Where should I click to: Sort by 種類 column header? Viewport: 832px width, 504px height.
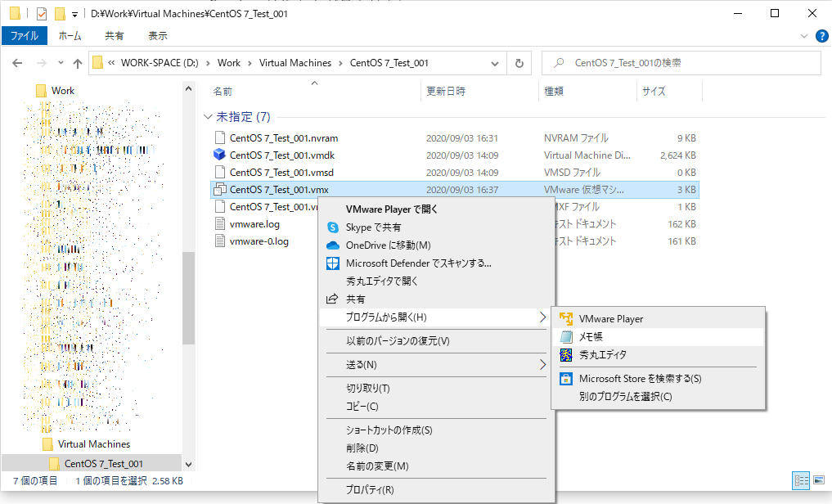click(x=554, y=92)
